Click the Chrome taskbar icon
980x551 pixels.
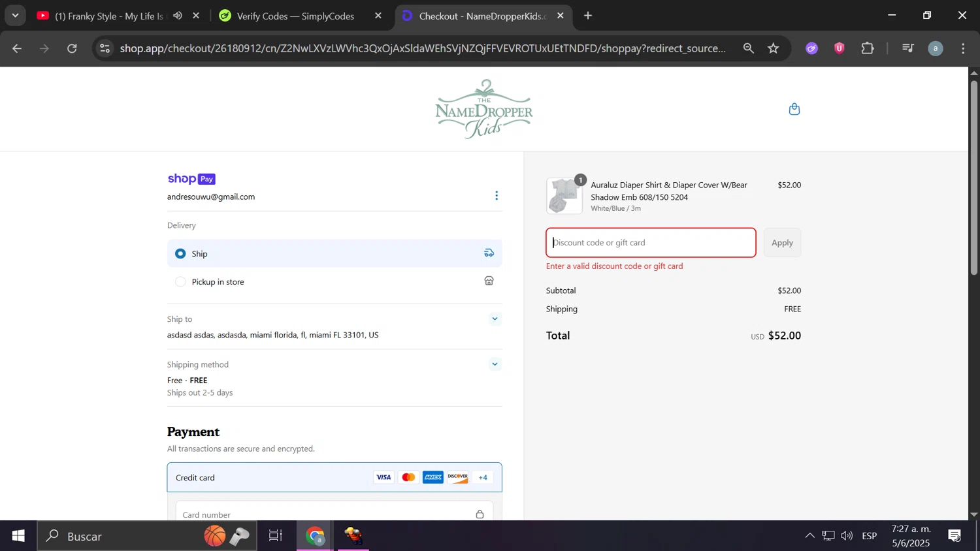[x=316, y=536]
